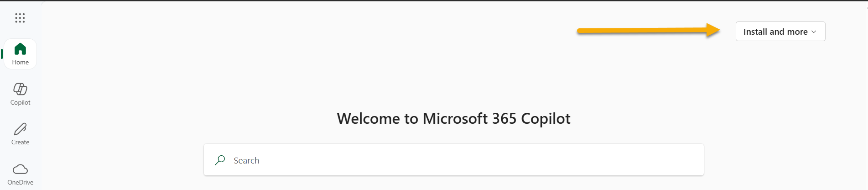Select the Copilot text label
The width and height of the screenshot is (868, 190).
pyautogui.click(x=20, y=103)
